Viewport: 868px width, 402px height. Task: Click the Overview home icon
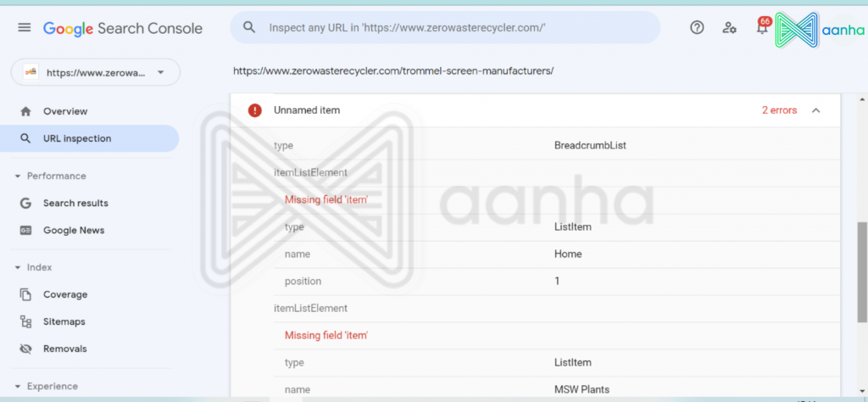point(25,111)
